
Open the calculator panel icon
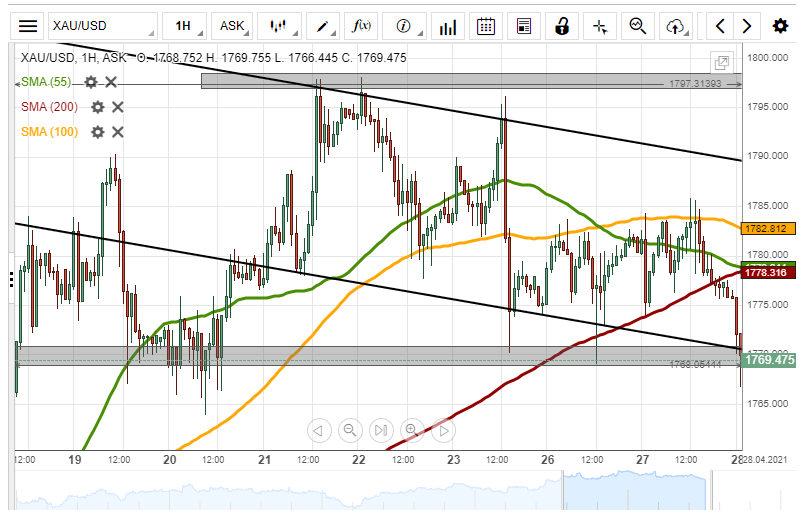click(x=524, y=26)
